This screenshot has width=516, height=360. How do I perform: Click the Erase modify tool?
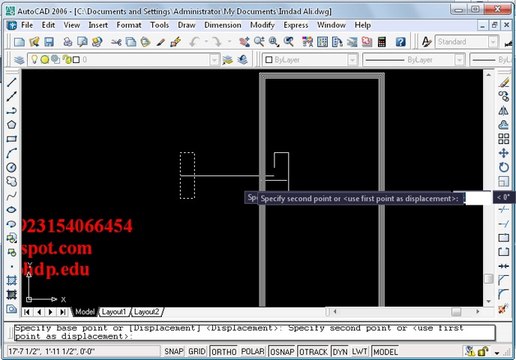504,82
